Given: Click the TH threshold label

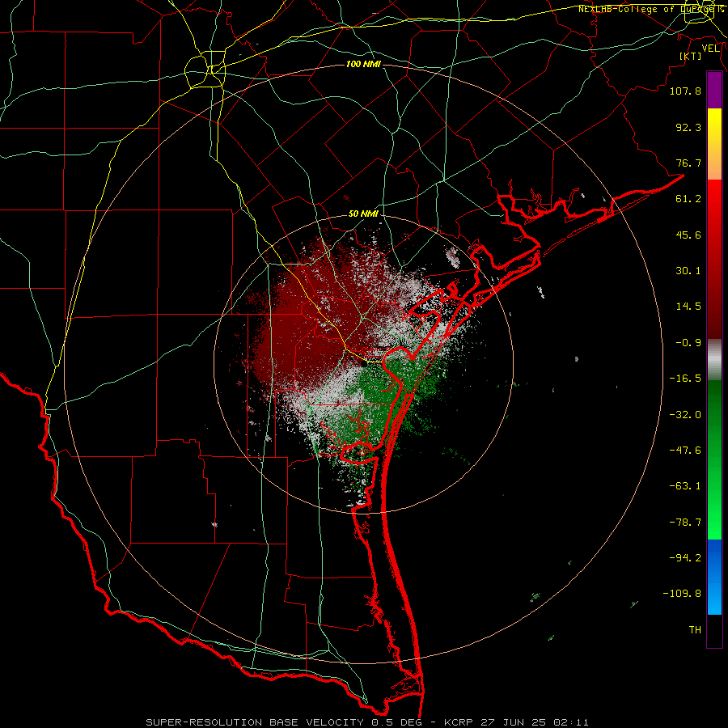Looking at the screenshot, I should pos(695,630).
